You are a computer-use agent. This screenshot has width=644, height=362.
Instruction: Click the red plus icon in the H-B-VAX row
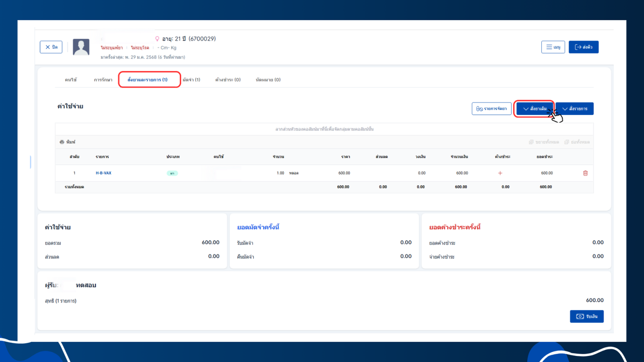coord(500,173)
